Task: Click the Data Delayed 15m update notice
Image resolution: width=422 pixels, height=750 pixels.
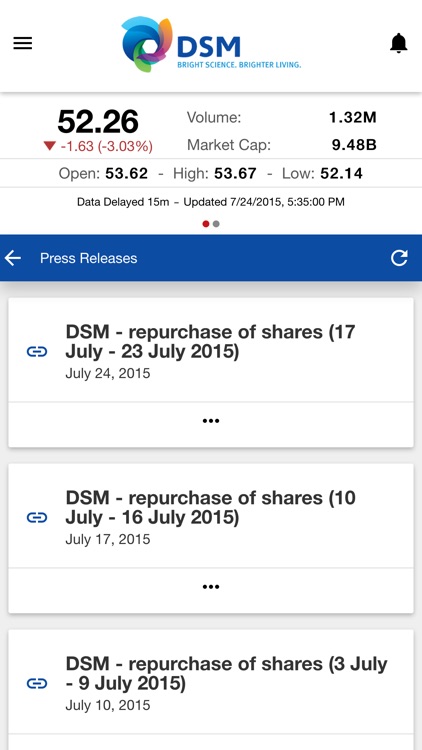Action: [211, 202]
